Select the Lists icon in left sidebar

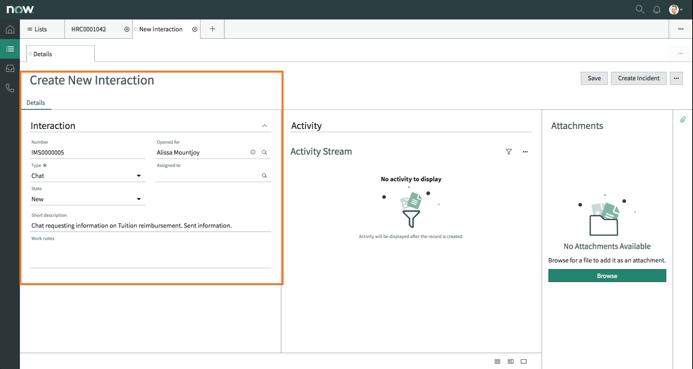tap(10, 49)
